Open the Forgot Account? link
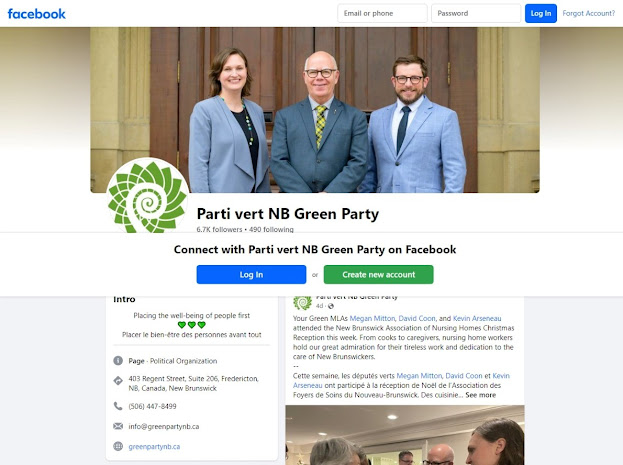This screenshot has width=623, height=465. click(x=588, y=14)
